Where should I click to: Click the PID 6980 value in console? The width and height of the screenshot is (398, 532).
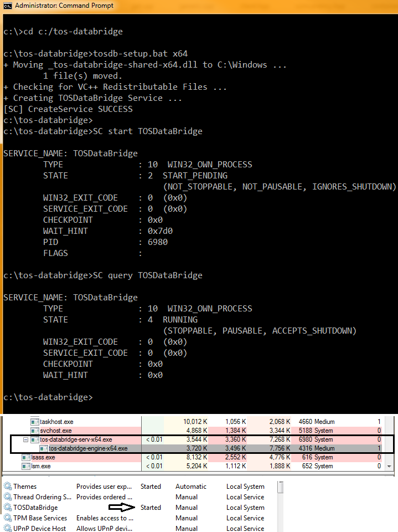(x=158, y=242)
